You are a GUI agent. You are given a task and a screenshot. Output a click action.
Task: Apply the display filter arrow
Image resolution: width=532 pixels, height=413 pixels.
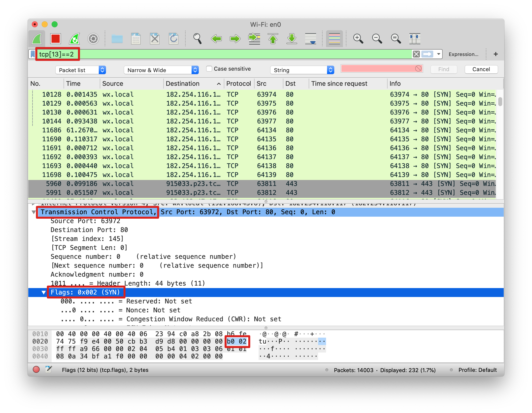tap(427, 54)
